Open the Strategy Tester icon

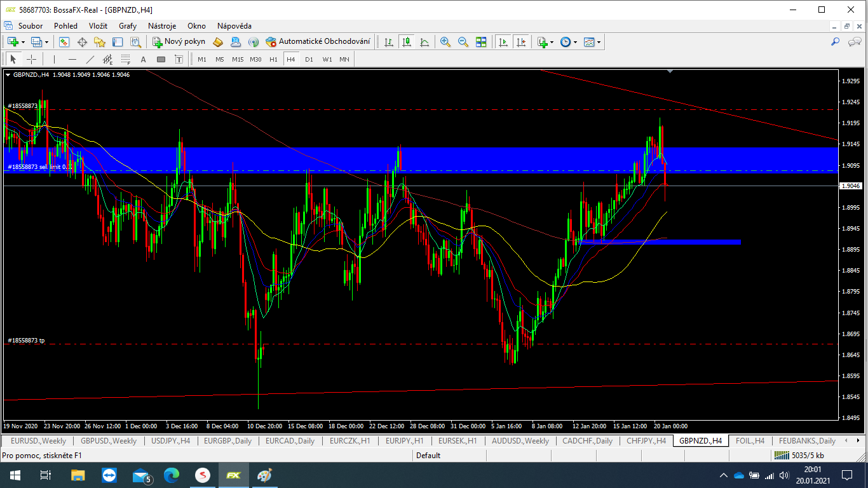[x=135, y=42]
